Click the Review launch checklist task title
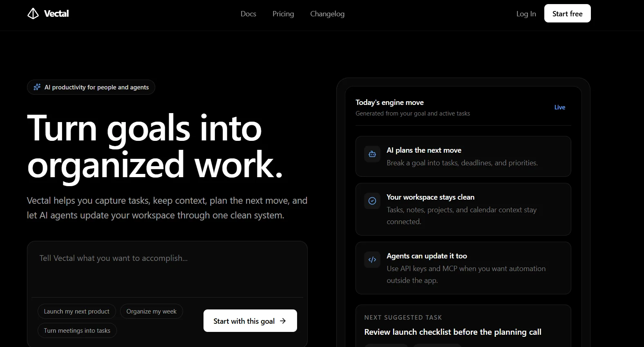644x347 pixels. 453,332
